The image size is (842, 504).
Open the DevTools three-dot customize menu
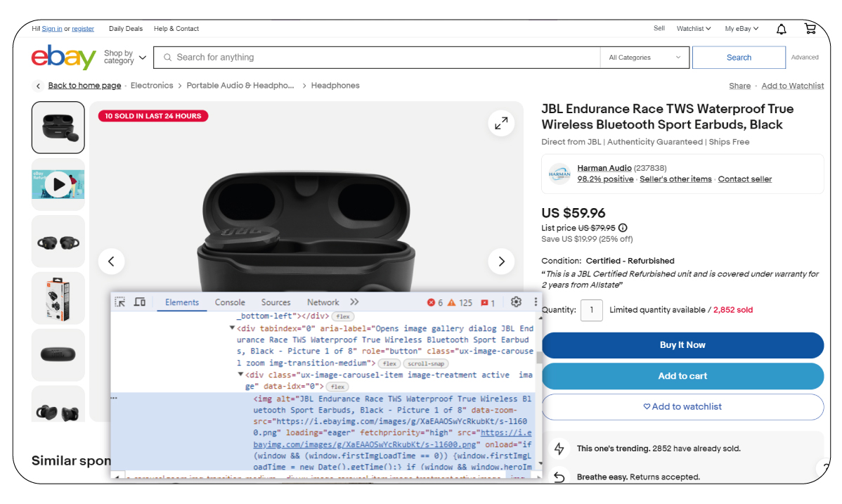[x=535, y=302]
